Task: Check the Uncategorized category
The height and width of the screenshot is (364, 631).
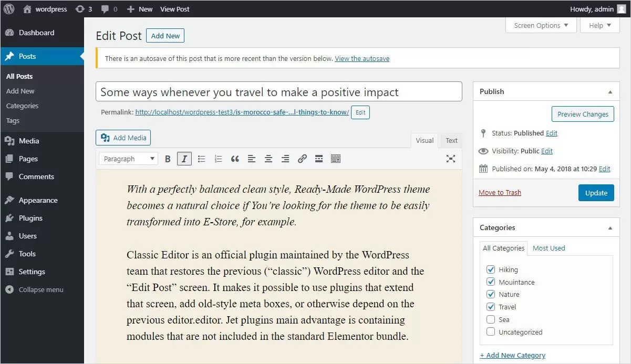Action: click(x=491, y=332)
